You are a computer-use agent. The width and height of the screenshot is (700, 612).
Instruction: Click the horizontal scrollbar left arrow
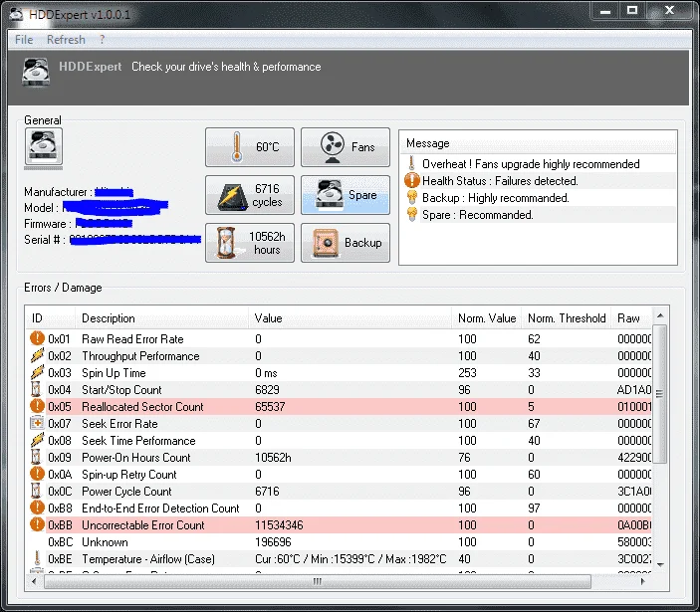[34, 581]
